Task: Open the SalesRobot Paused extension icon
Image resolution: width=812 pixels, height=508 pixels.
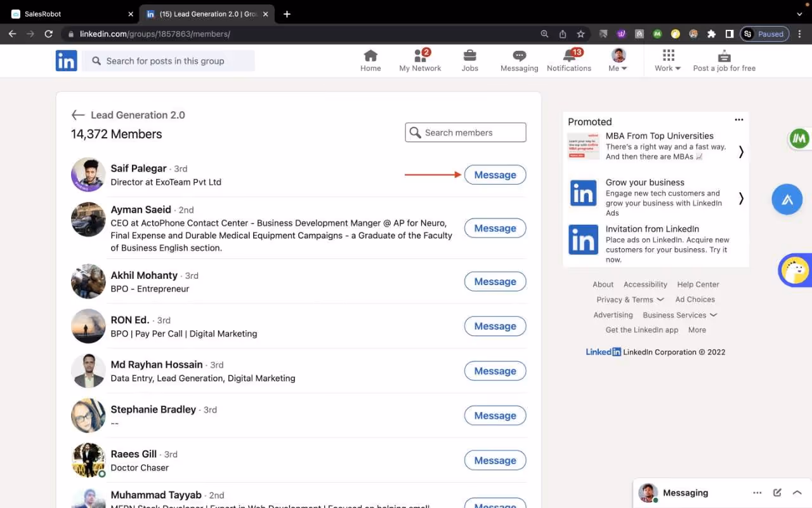Action: pos(764,34)
